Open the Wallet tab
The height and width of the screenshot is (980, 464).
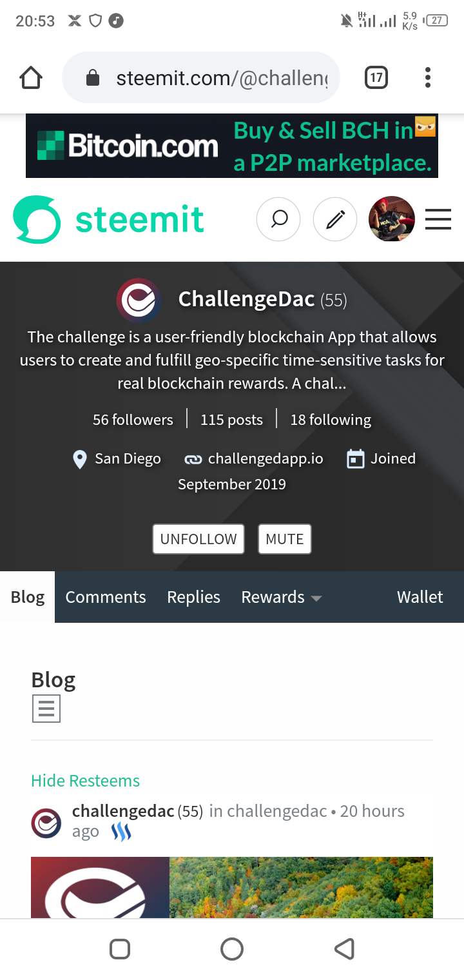click(420, 597)
